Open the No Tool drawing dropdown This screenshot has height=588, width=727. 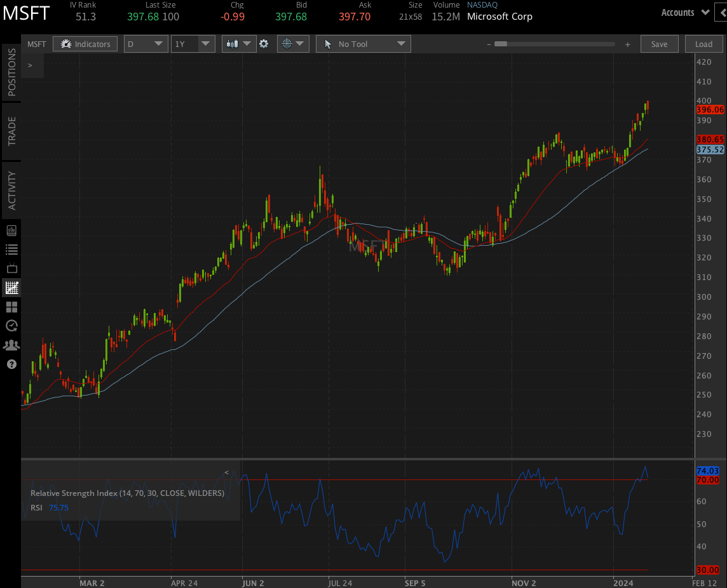pyautogui.click(x=363, y=44)
